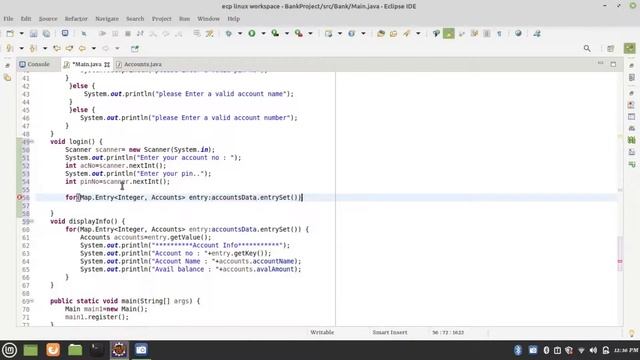Screen dimensions: 640x360
Task: Run the program with green Run button
Action: click(252, 34)
